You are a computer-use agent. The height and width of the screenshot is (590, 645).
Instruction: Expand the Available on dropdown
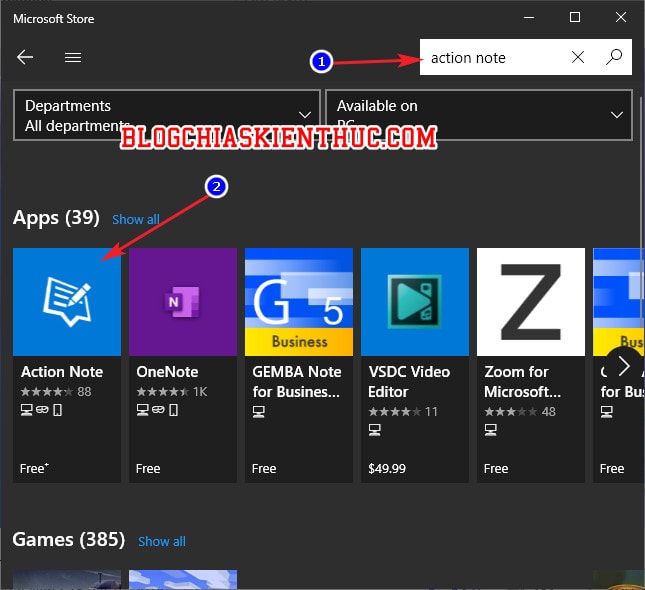[479, 115]
